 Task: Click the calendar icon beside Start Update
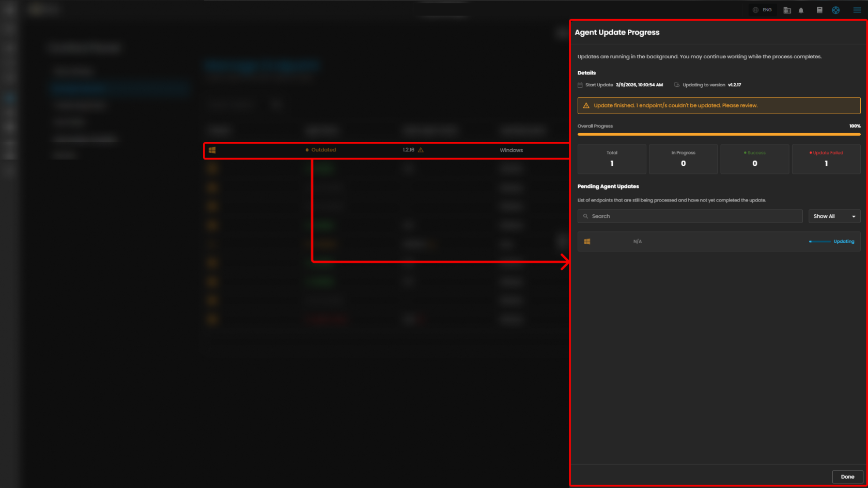click(580, 85)
